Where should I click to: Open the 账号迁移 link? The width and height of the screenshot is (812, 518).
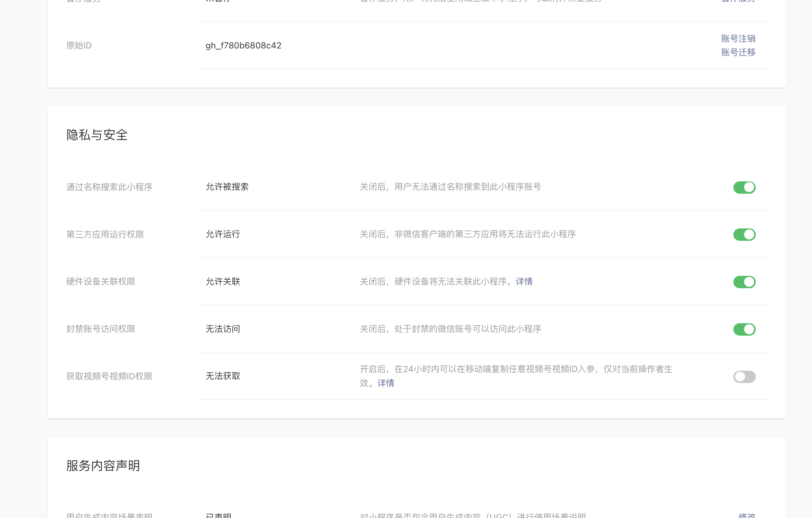[738, 52]
